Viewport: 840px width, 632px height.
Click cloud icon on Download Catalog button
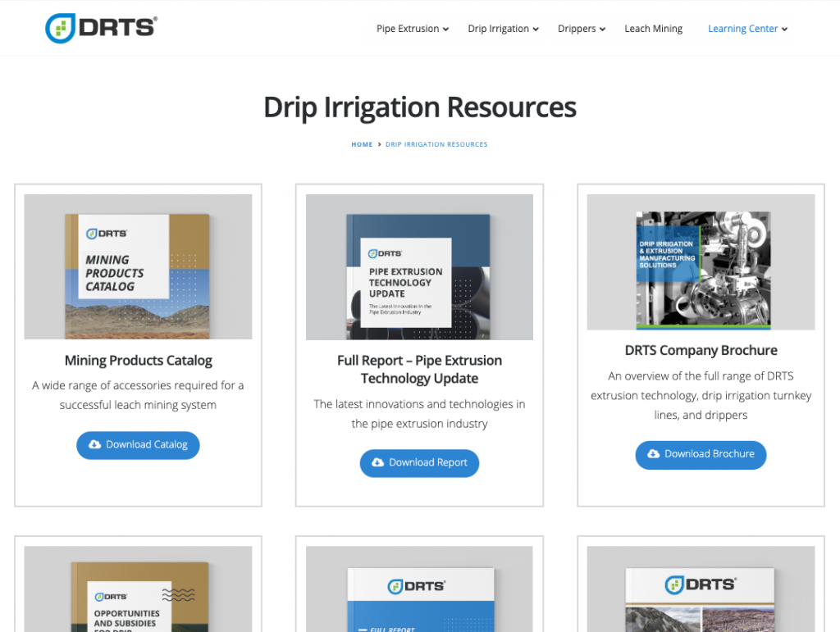point(95,445)
